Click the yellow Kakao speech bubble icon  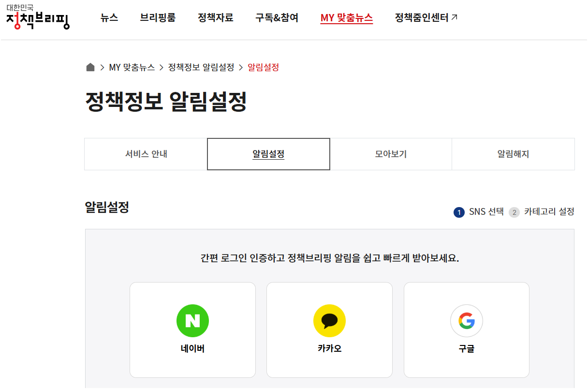pyautogui.click(x=329, y=321)
